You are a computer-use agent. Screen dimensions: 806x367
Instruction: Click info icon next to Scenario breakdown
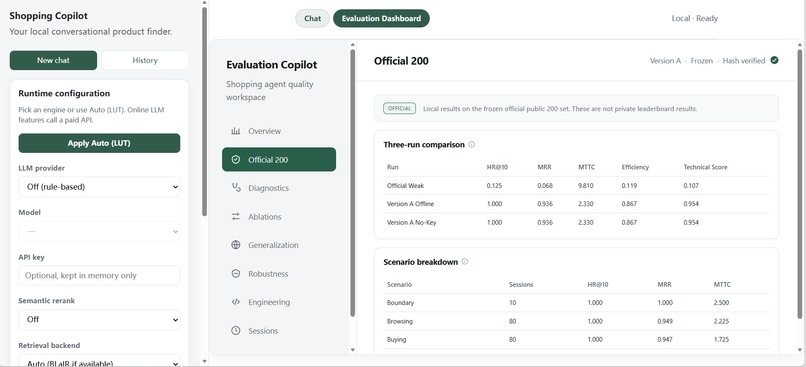tap(465, 262)
